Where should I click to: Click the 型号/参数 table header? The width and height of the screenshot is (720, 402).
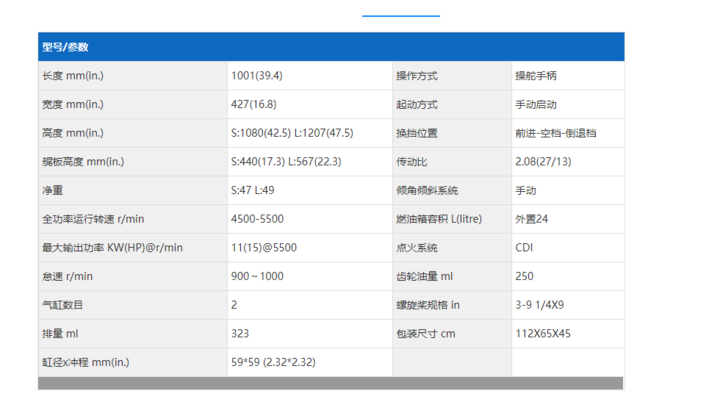(65, 47)
